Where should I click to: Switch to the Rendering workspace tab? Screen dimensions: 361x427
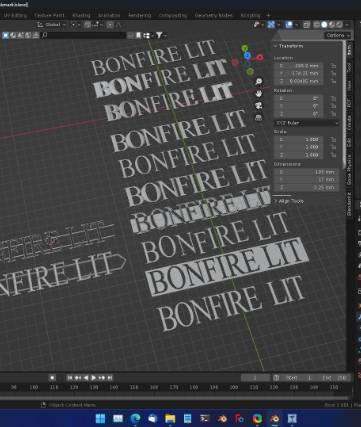[x=139, y=15]
